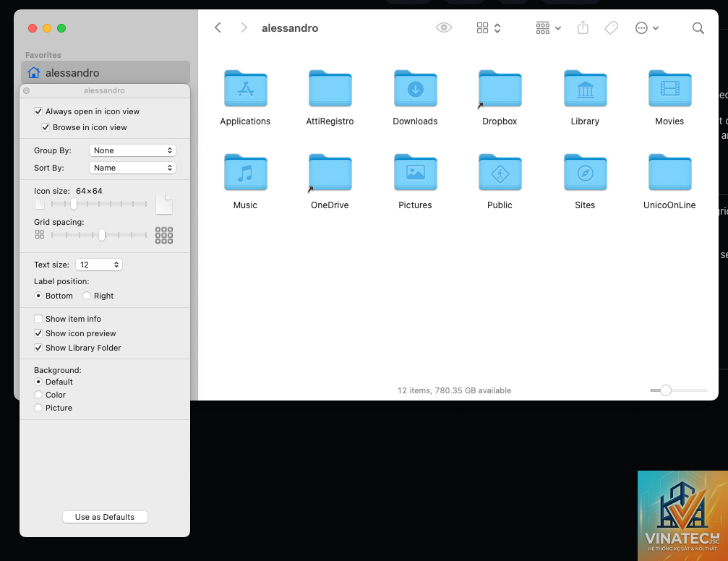
Task: Open the ellipsis action menu
Action: pos(646,28)
